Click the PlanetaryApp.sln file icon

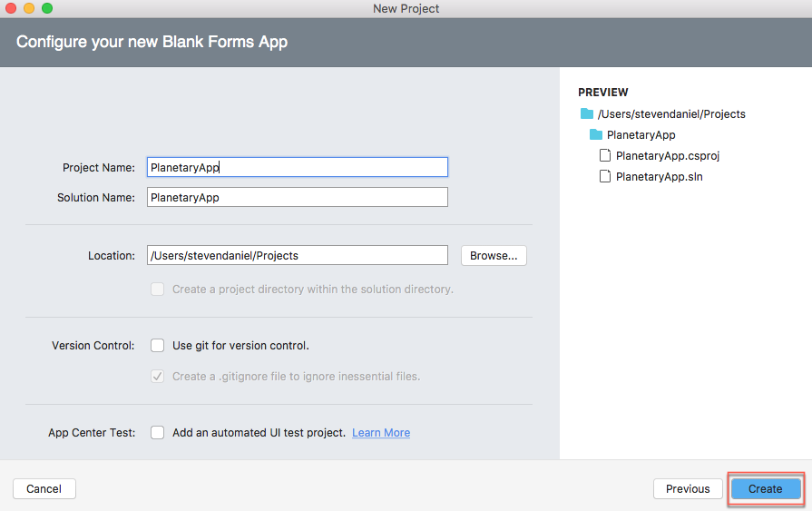605,176
